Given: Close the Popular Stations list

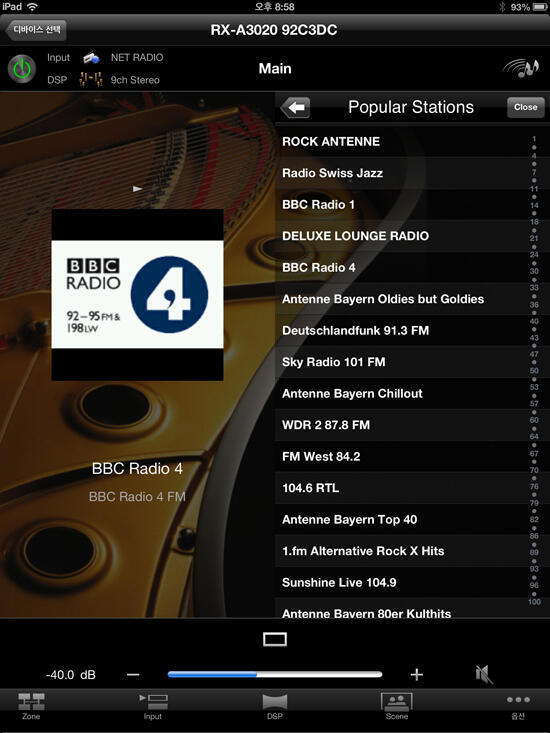Looking at the screenshot, I should pyautogui.click(x=526, y=108).
